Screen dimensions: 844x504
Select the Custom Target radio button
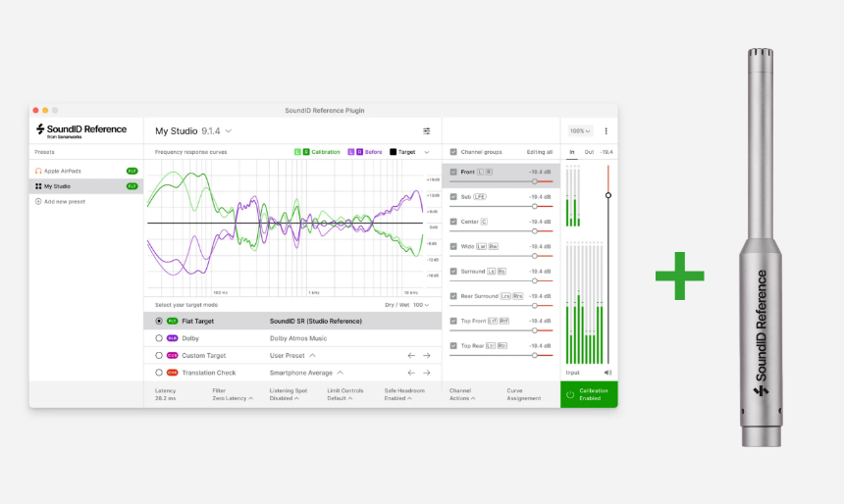tap(159, 356)
